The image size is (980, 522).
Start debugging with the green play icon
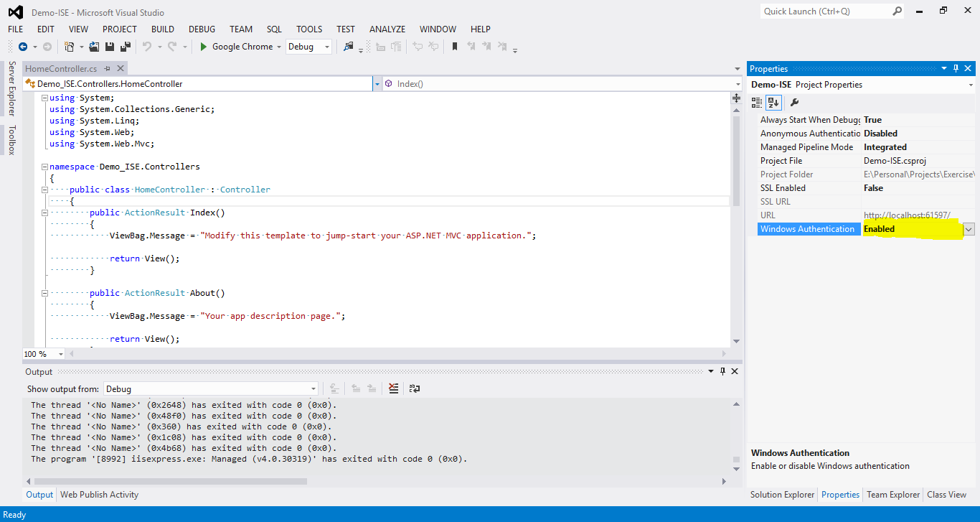pyautogui.click(x=204, y=47)
